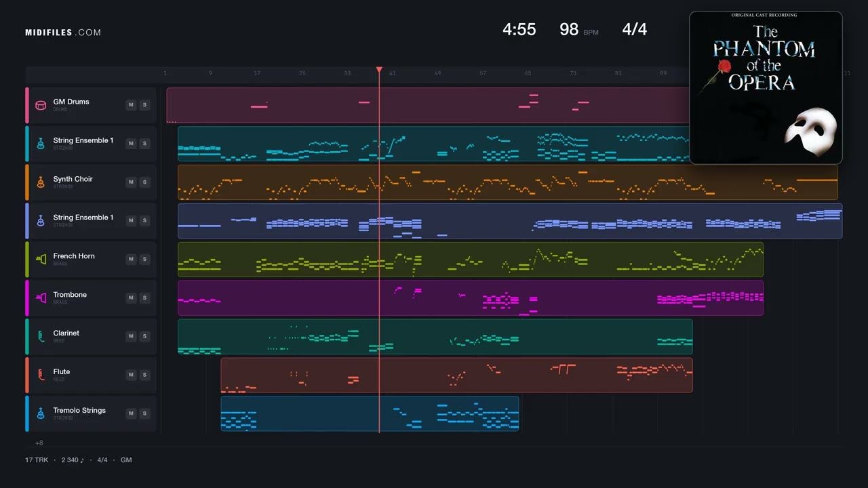Click the 98 BPM tempo readout
The height and width of the screenshot is (488, 868).
579,30
